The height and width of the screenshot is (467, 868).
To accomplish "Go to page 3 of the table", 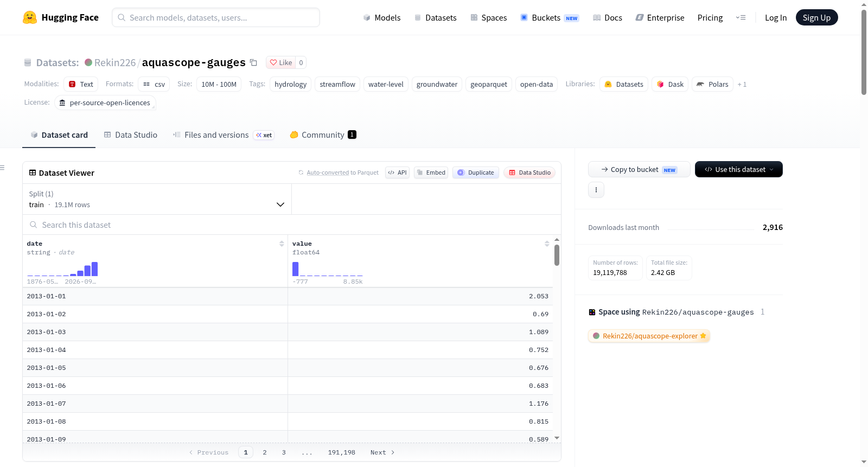I will click(284, 452).
